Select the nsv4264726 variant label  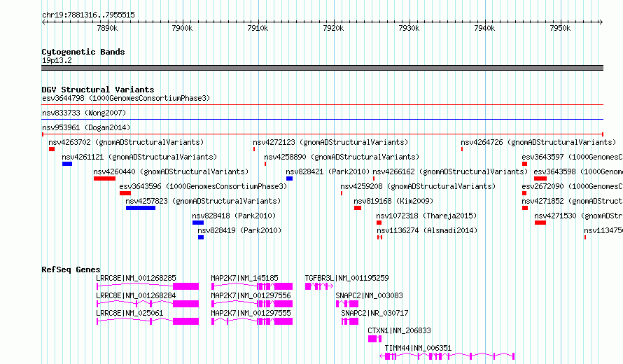[x=538, y=142]
